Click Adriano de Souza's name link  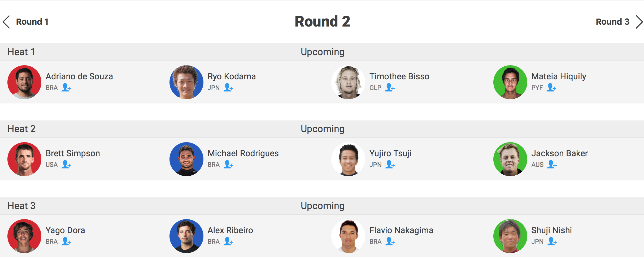click(79, 76)
